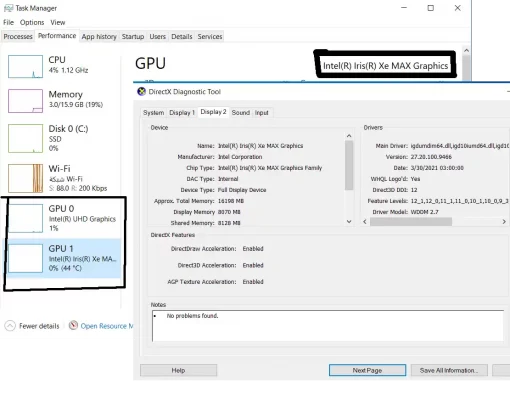Click Drivers panel scroll left arrow
The image size is (510, 401).
(x=365, y=221)
